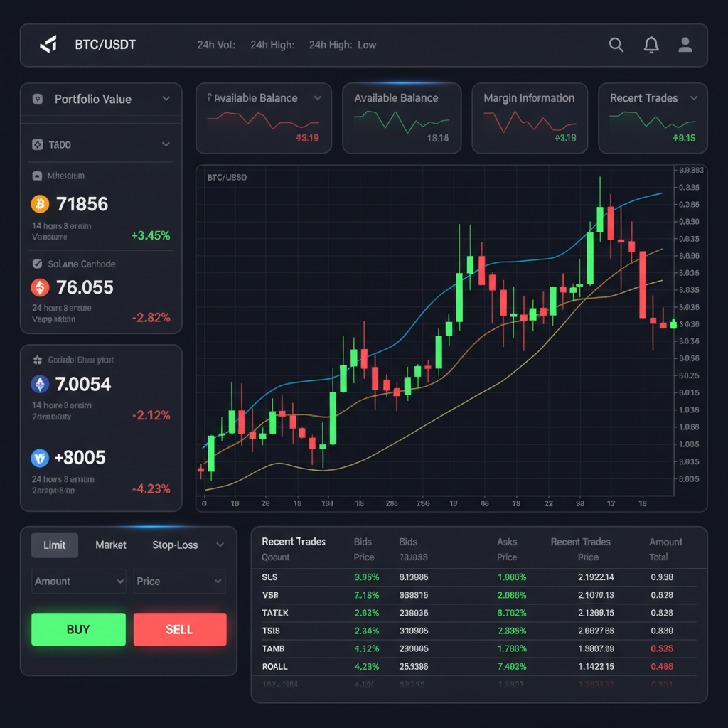Click the red SELL button

(180, 629)
